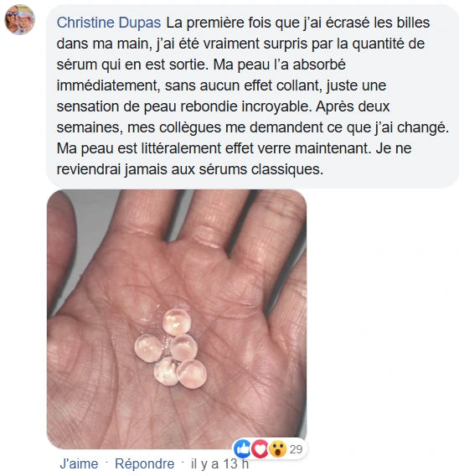
Task: Click the phrase 'La première fois' in the comment
Action: pyautogui.click(x=219, y=23)
